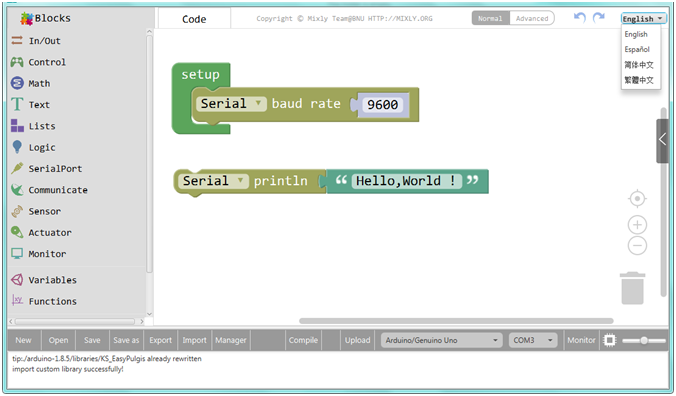Redo the last undone action
This screenshot has height=396, width=676.
tap(599, 18)
